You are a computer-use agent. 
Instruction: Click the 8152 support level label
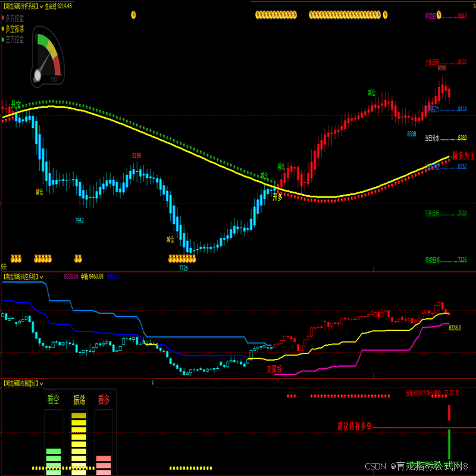446,167
